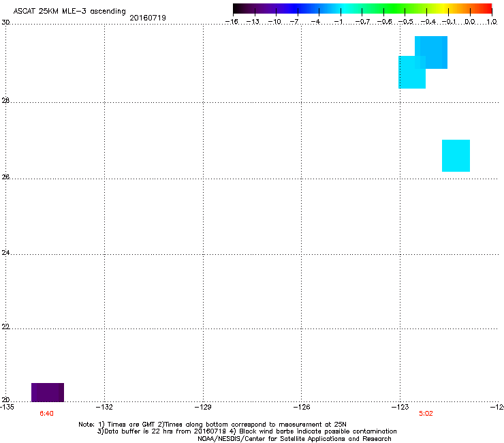Click the colorbar tick label -0.5
Screen dimensions: 504x443
coord(406,22)
